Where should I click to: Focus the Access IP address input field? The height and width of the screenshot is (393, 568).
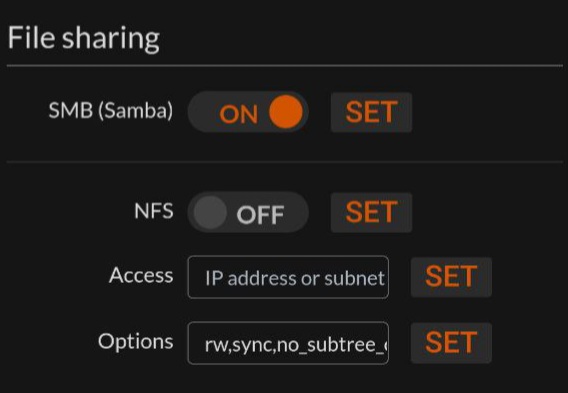click(x=288, y=277)
